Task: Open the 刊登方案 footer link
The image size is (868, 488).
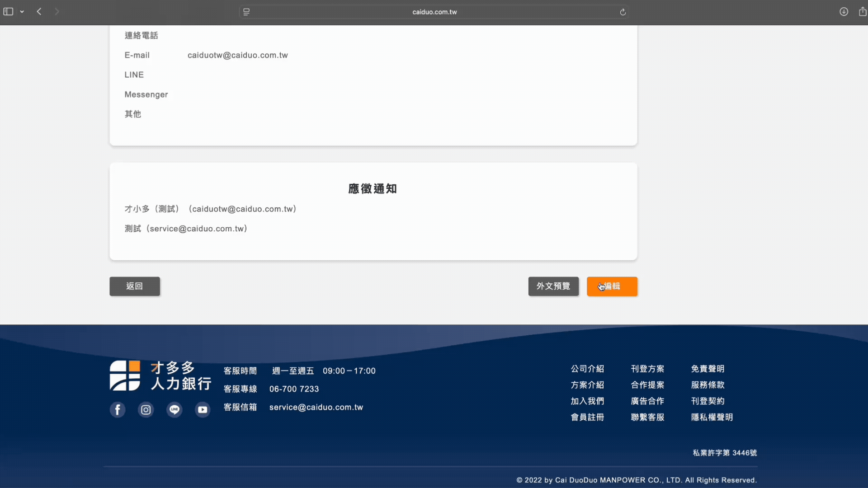Action: [x=647, y=369]
